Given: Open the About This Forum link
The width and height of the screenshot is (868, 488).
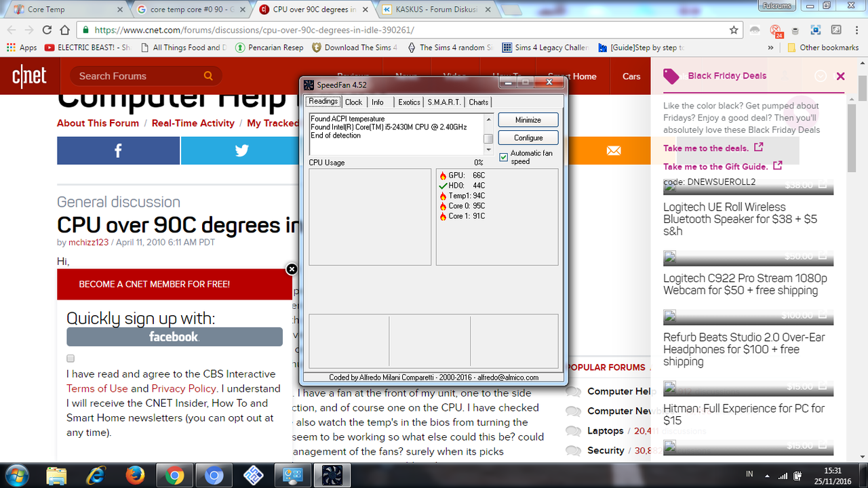Looking at the screenshot, I should tap(98, 123).
